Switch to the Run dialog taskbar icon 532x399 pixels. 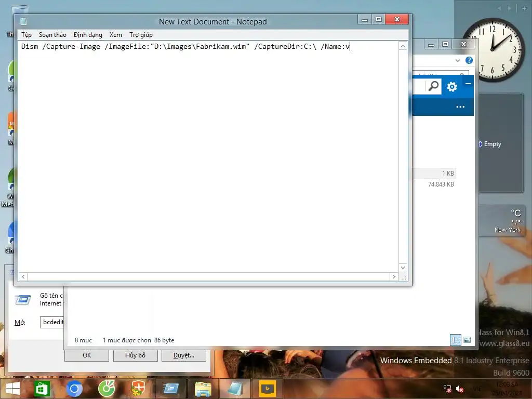(170, 388)
